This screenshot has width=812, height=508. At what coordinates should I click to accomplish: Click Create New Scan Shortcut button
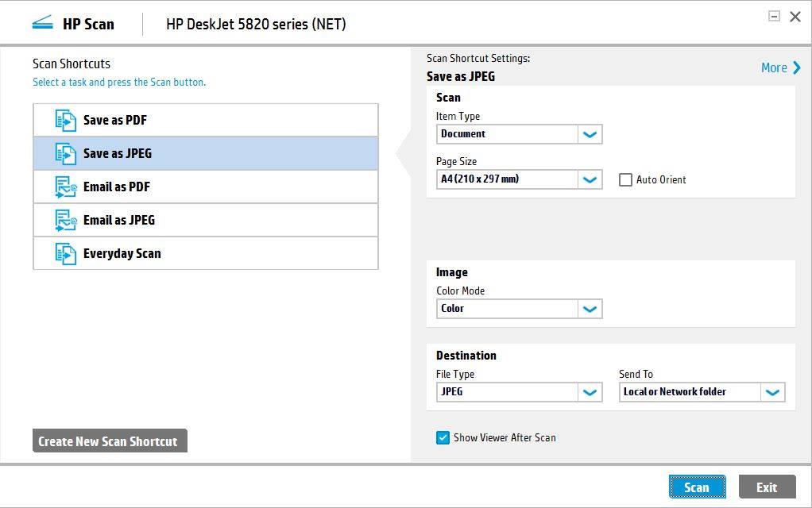[110, 441]
